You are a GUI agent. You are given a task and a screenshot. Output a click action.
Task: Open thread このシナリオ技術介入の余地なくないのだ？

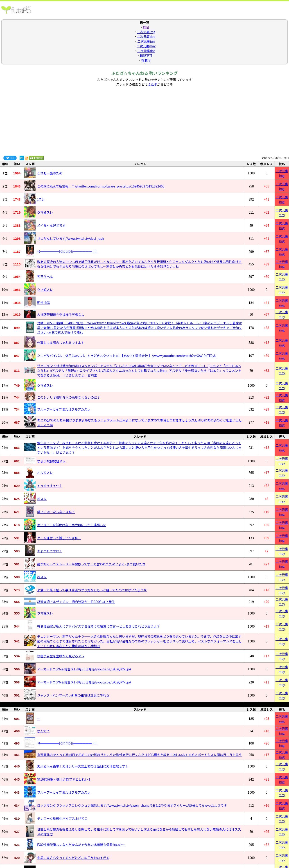click(x=69, y=398)
